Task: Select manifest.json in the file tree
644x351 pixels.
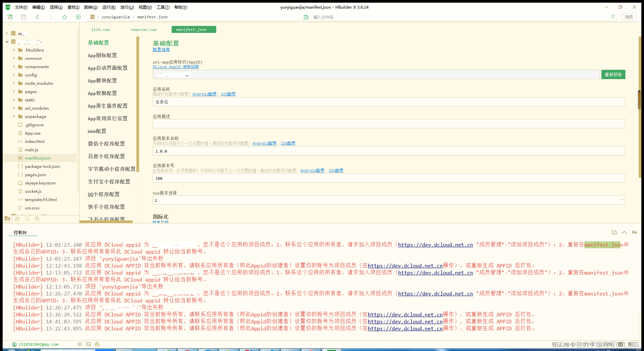Action: tap(38, 158)
